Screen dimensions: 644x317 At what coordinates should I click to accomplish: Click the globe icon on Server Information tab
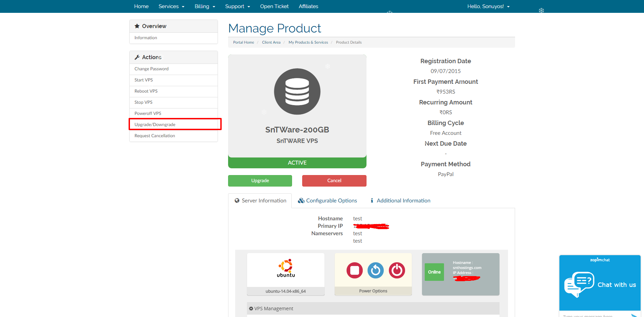pos(237,200)
